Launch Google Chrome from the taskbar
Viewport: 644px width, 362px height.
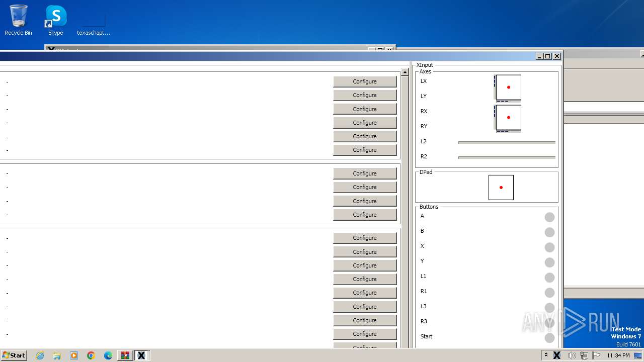(x=91, y=355)
